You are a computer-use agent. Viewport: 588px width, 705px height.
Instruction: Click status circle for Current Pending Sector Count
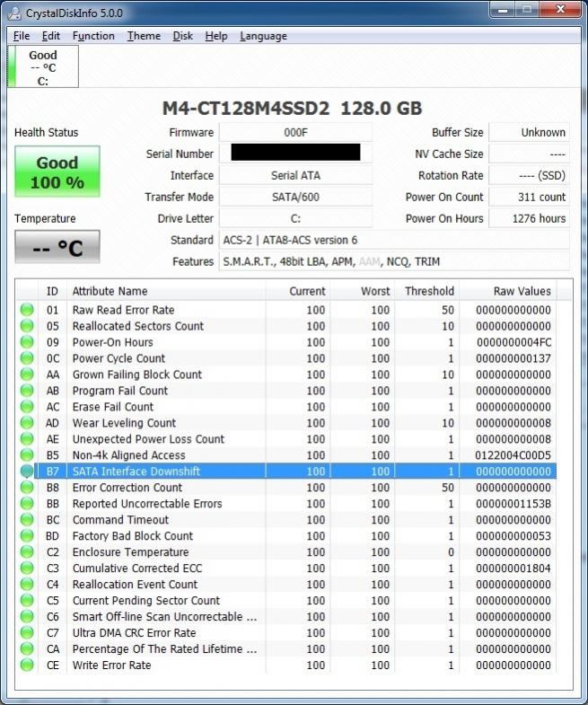tap(27, 601)
